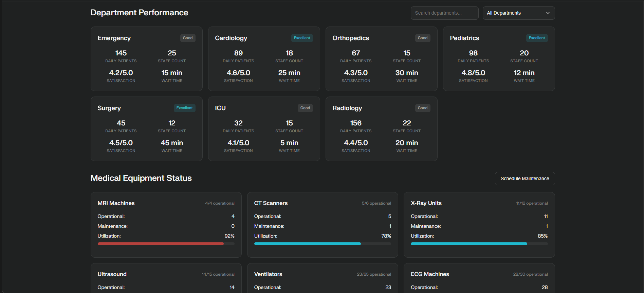Select the MRI Machines equipment title
Screen dimensions: 644x293
(116, 203)
